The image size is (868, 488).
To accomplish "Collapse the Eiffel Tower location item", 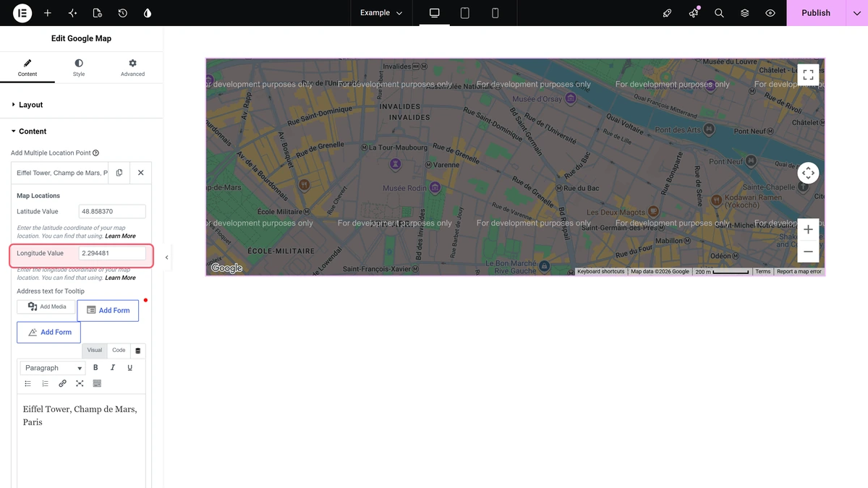I will click(61, 173).
